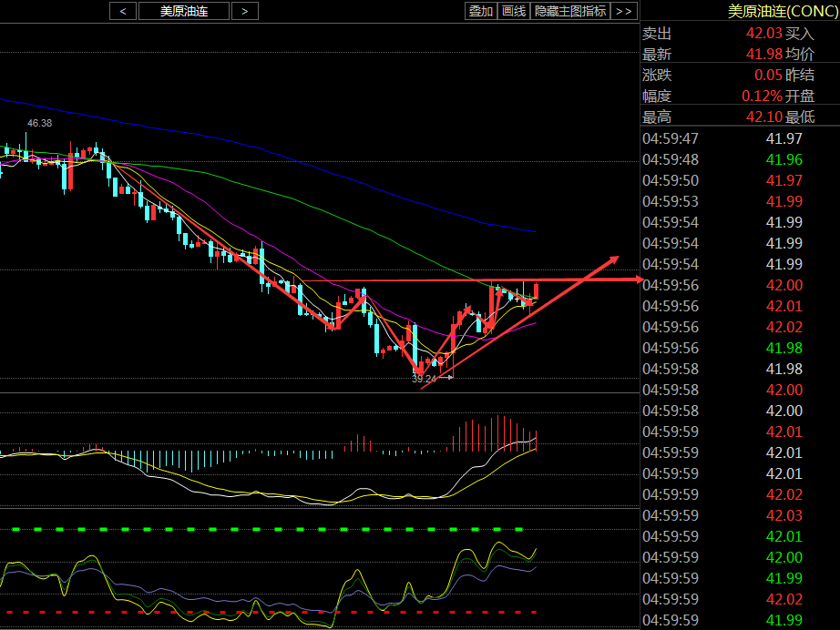Click the tallest red MACD histogram bar

coord(498,432)
